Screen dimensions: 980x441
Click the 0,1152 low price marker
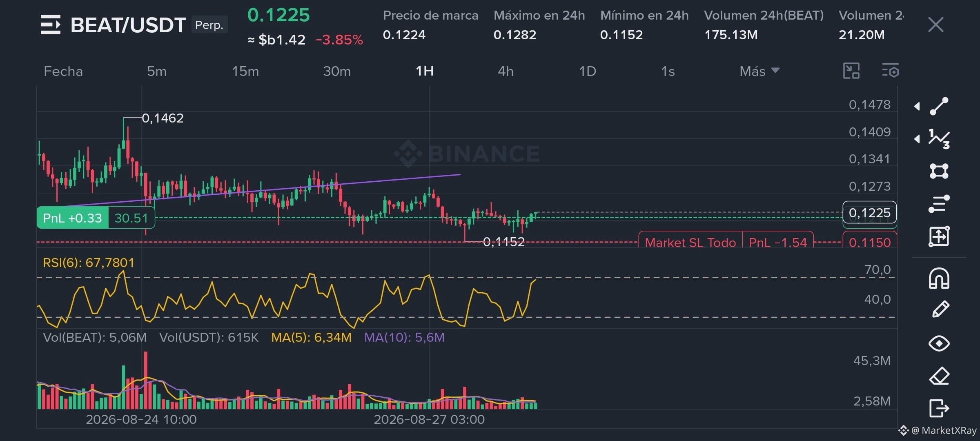(x=503, y=242)
